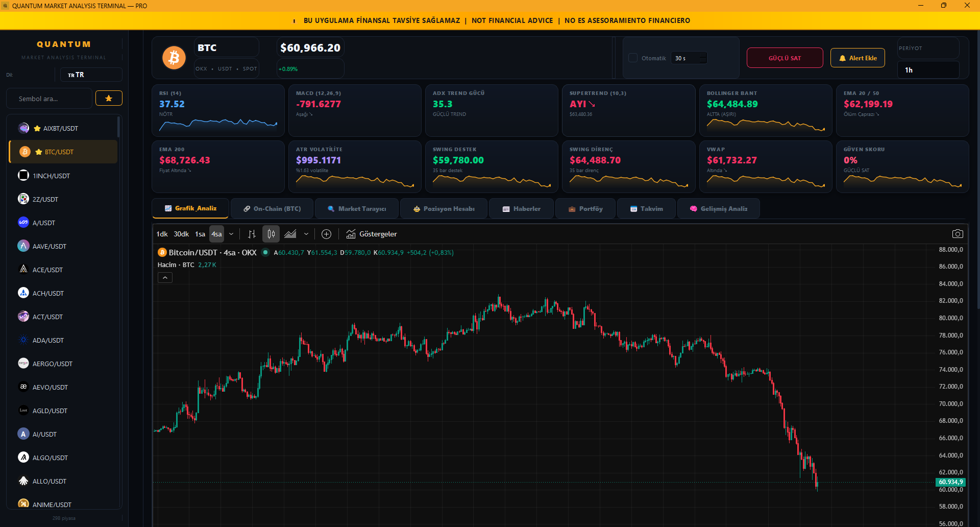
Task: Select the 30dk timeframe
Action: point(181,234)
